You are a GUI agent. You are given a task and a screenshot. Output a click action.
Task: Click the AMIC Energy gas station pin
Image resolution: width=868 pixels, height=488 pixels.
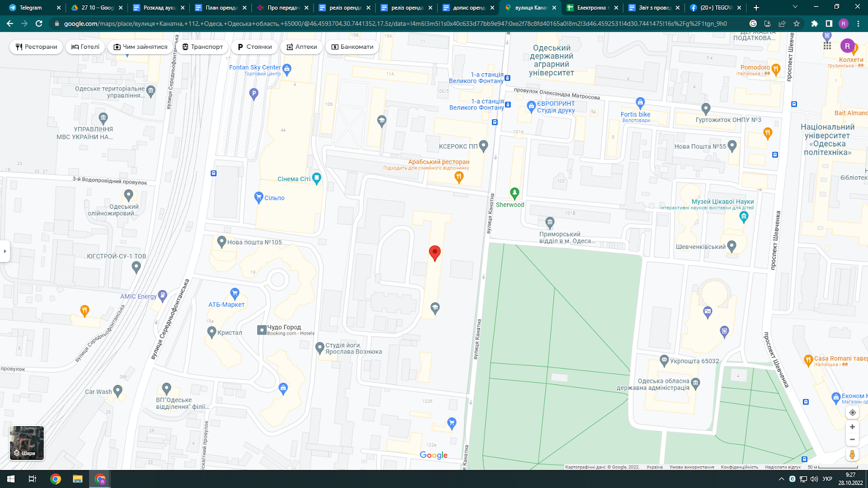pyautogui.click(x=162, y=296)
